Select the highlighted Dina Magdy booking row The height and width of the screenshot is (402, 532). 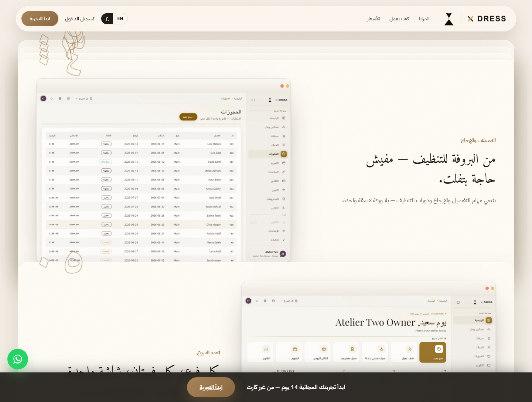click(142, 224)
